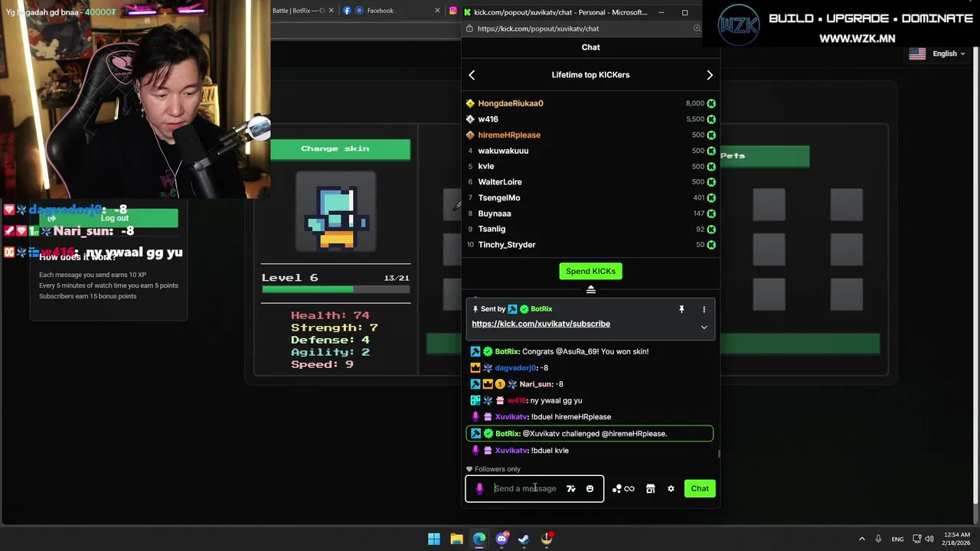
Task: Unpin the BotRix pinned message
Action: 681,309
